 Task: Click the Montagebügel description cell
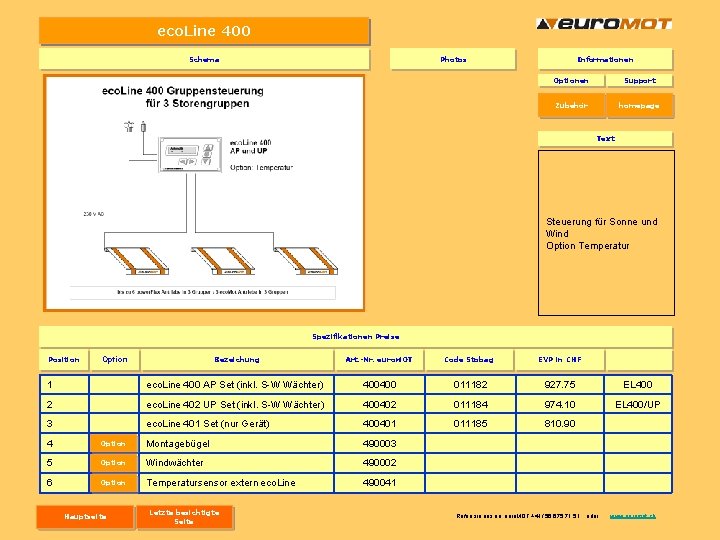(236, 444)
